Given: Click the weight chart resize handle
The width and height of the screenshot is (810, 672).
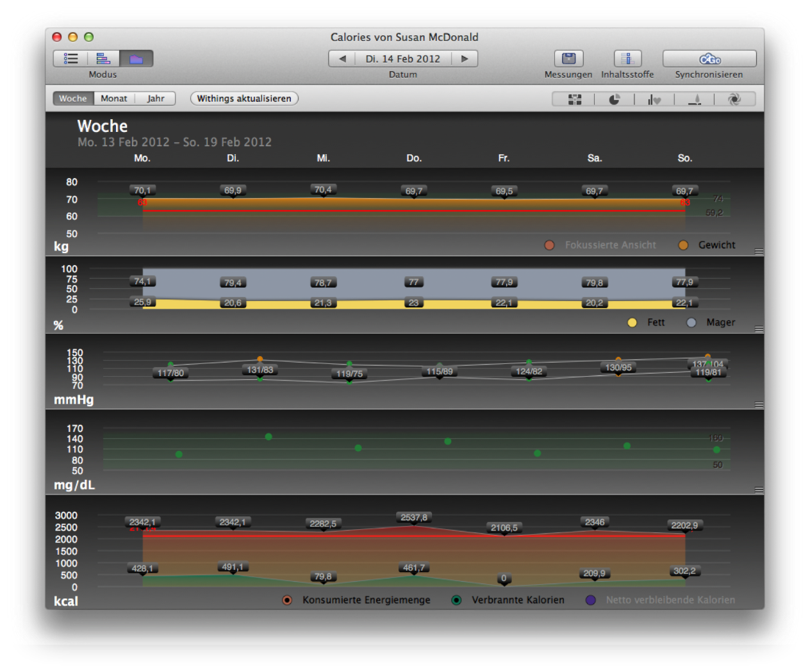Looking at the screenshot, I should [759, 252].
